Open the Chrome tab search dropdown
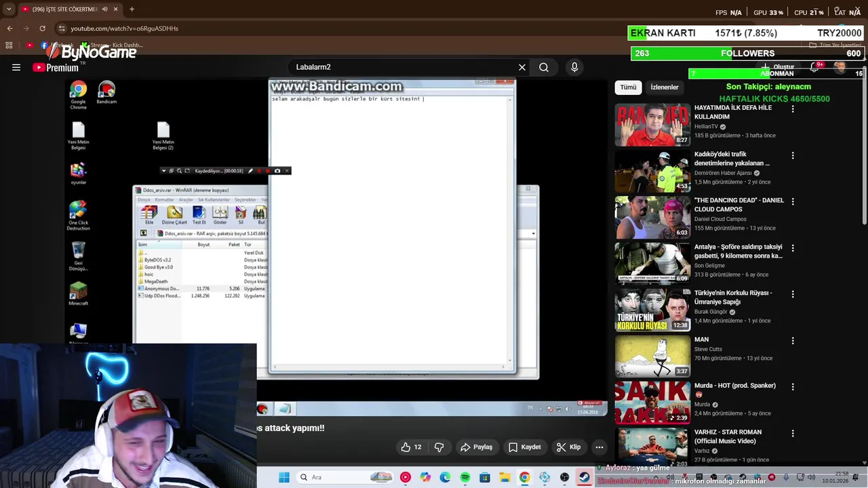 click(9, 9)
